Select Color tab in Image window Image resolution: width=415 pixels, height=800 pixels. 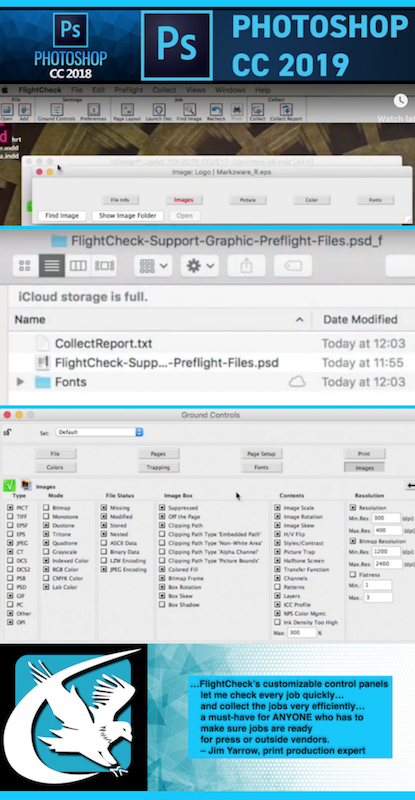click(x=311, y=200)
